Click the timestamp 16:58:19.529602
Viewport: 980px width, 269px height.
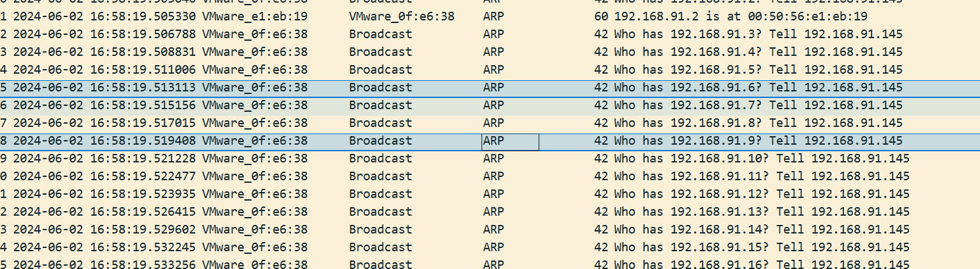point(143,230)
